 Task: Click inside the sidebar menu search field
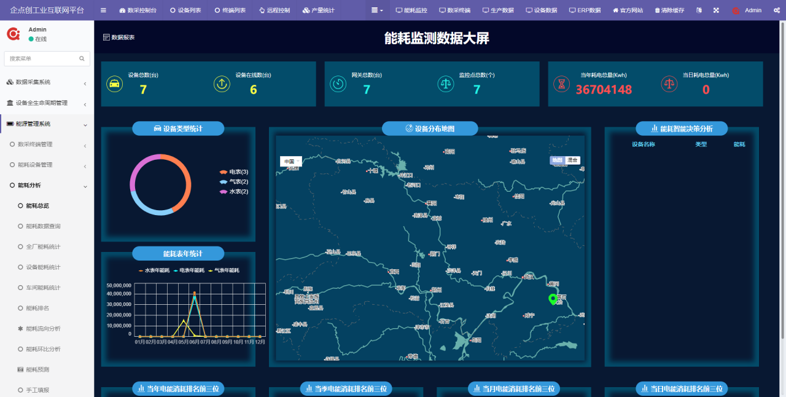pyautogui.click(x=47, y=59)
